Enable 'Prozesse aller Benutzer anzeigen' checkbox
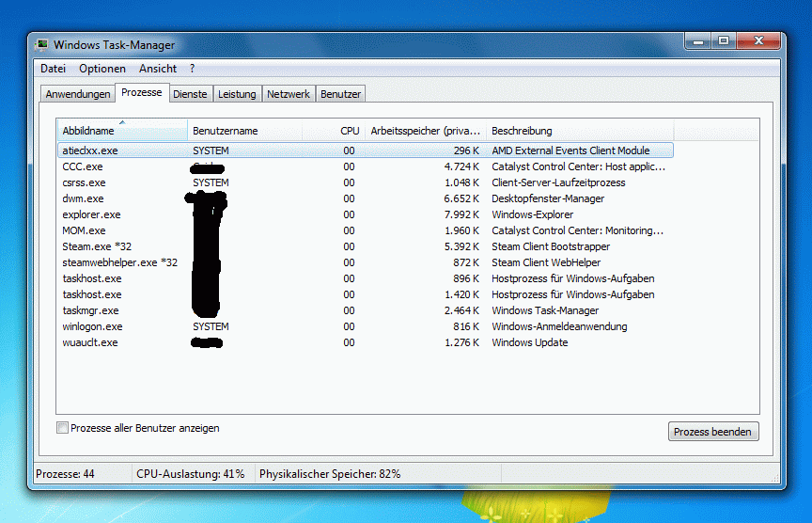This screenshot has height=523, width=812. point(62,428)
